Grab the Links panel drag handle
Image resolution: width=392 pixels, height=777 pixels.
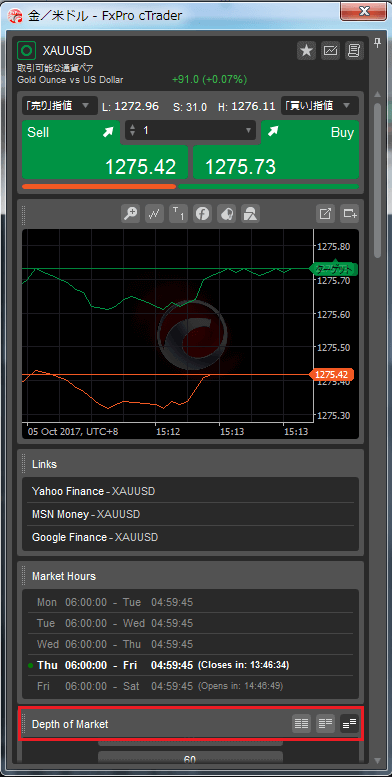point(23,464)
